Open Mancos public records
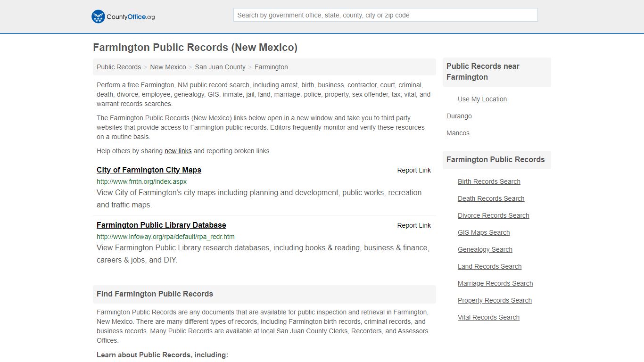This screenshot has height=362, width=644. click(458, 133)
